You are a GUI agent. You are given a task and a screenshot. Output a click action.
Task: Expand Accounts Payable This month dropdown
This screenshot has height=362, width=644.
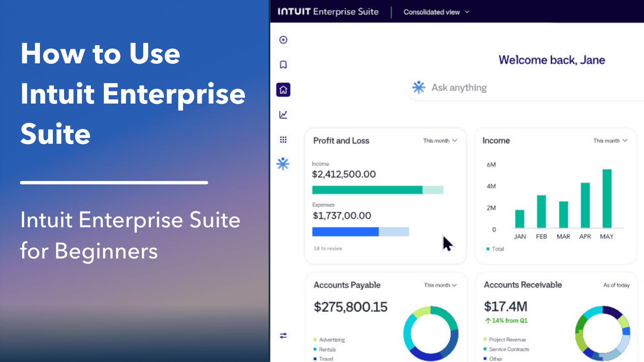coord(440,285)
